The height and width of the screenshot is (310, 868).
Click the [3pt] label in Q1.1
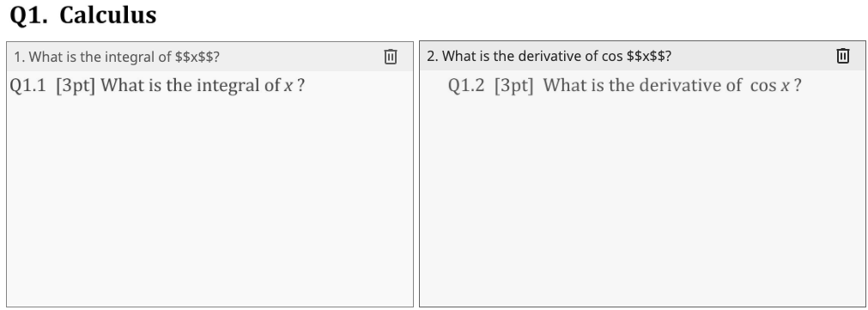coord(76,86)
